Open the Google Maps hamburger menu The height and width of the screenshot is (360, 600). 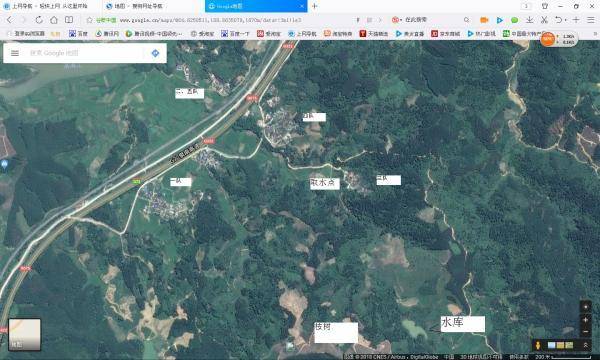pyautogui.click(x=15, y=53)
